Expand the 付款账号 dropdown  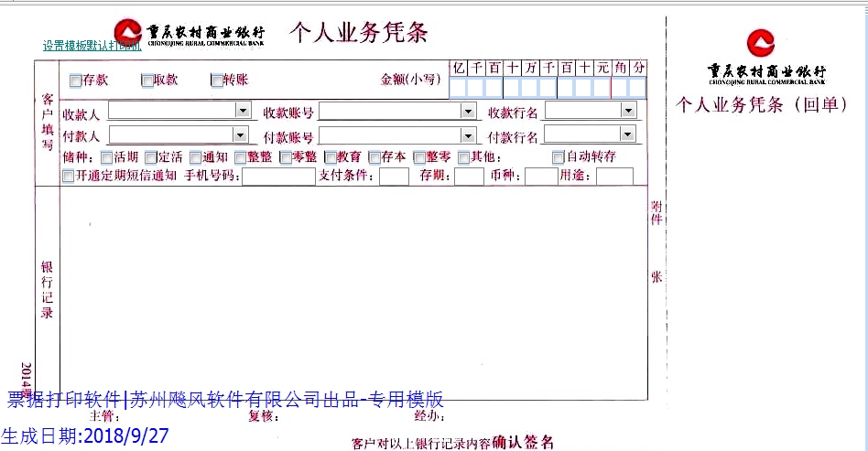click(x=469, y=136)
